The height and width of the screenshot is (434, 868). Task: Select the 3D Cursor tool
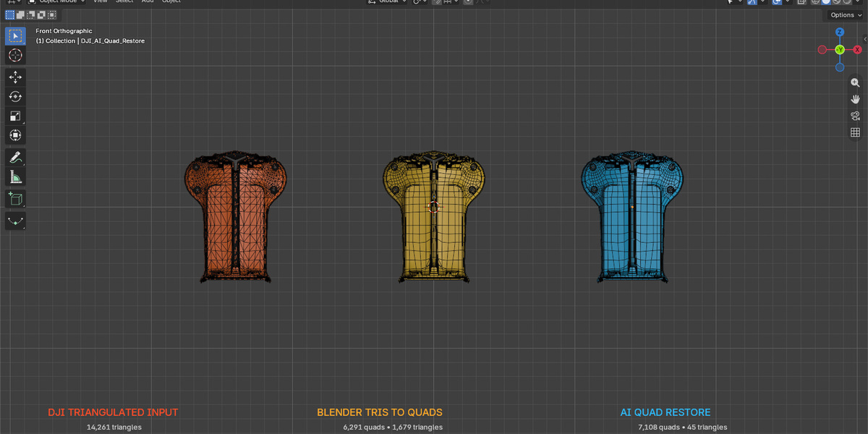pyautogui.click(x=15, y=55)
